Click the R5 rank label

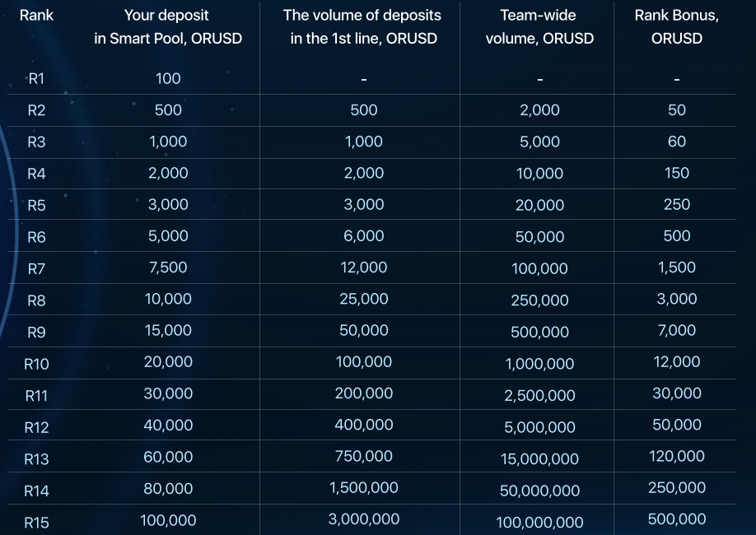coord(36,205)
